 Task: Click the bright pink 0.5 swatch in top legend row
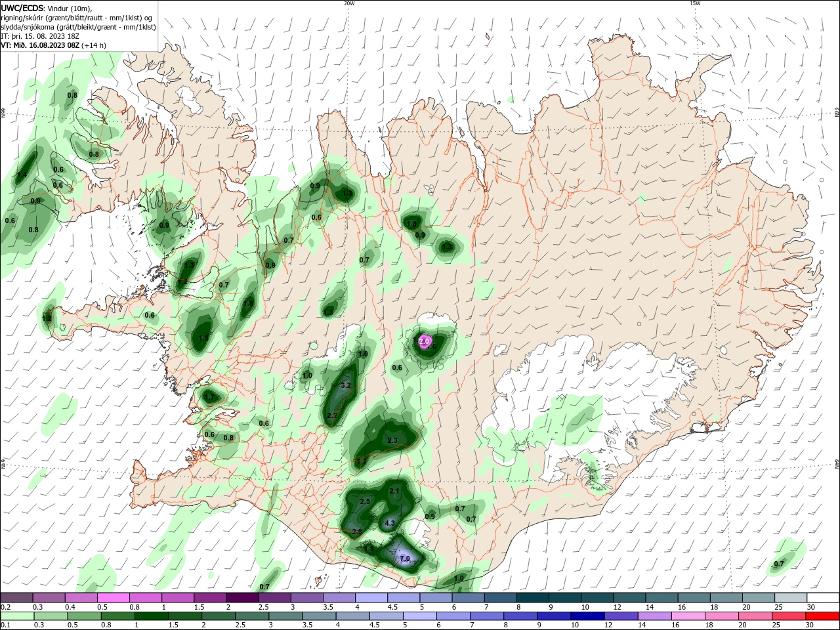tap(113, 598)
